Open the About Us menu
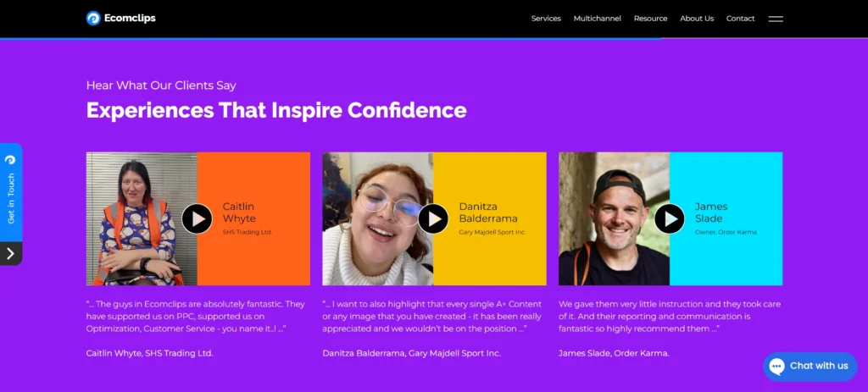 697,19
